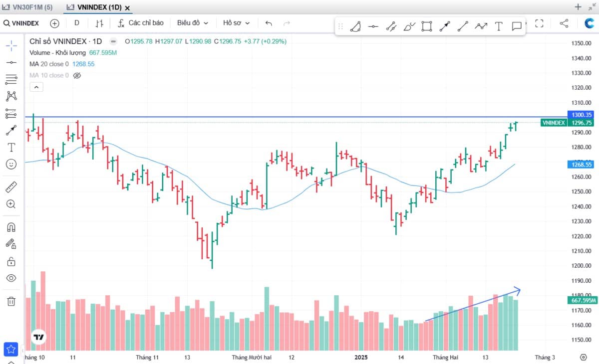Grab the floating drawing toolbar handle
Viewport: 599px width, 364px height.
pos(340,26)
